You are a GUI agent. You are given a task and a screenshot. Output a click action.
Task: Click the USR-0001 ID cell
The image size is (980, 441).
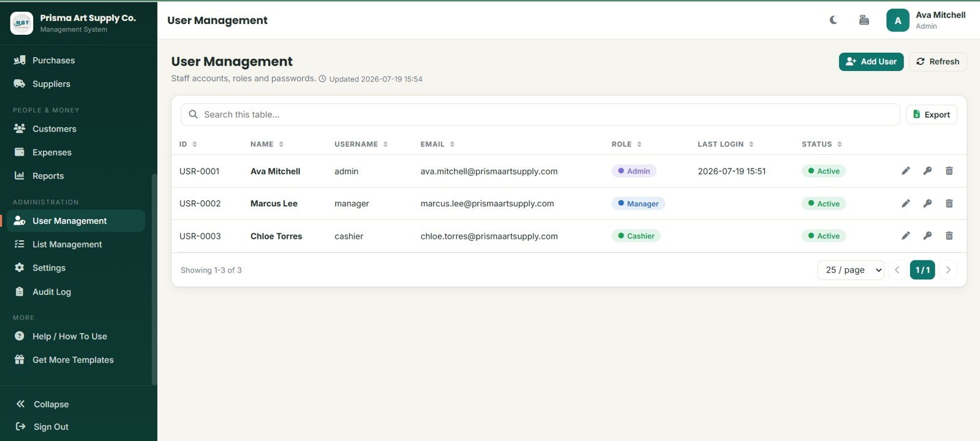[x=199, y=171]
